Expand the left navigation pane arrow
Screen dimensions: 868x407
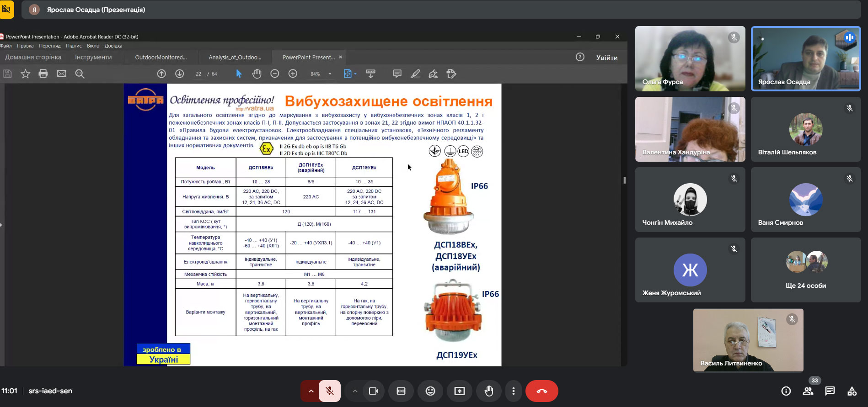tap(1, 225)
